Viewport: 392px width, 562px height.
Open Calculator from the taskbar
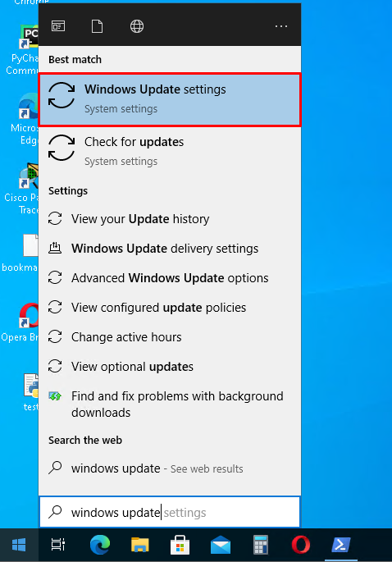click(x=261, y=545)
